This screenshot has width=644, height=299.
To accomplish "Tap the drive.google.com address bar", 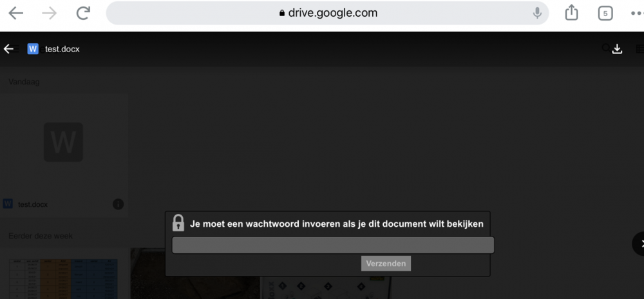I will tap(327, 13).
